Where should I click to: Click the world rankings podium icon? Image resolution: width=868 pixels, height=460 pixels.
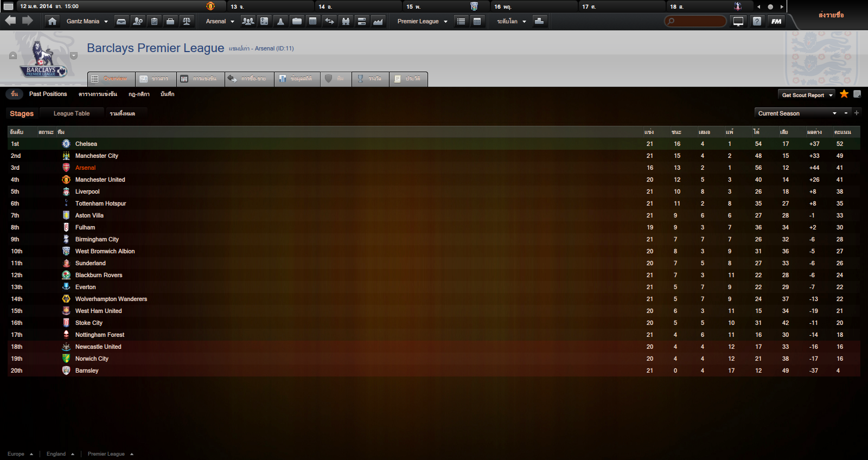click(x=539, y=21)
